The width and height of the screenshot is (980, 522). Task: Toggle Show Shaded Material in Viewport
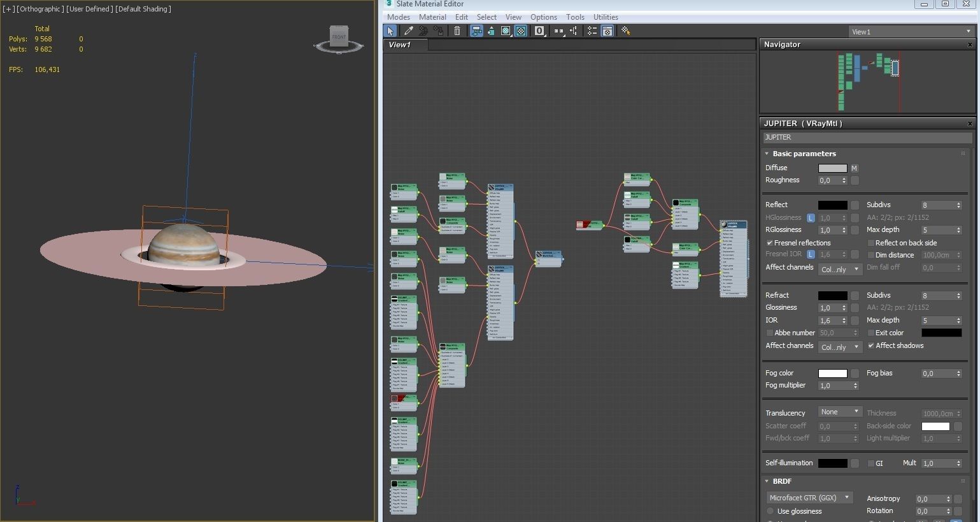[x=506, y=31]
